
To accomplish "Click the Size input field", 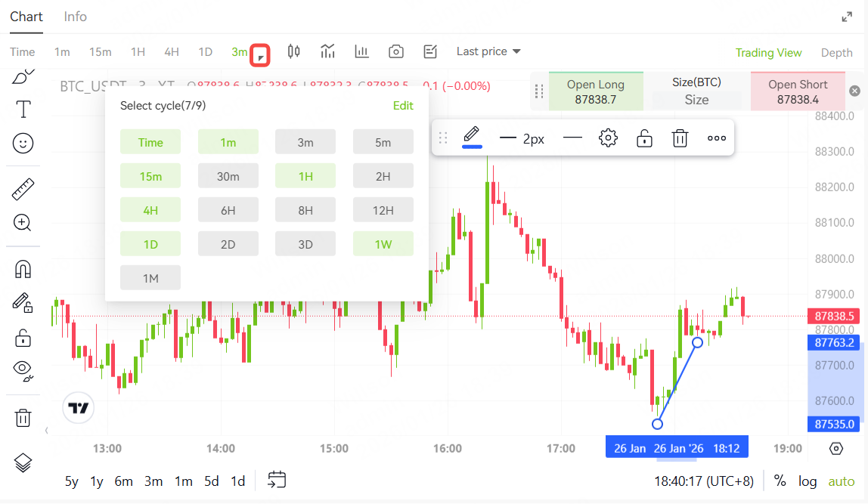I will pos(696,100).
